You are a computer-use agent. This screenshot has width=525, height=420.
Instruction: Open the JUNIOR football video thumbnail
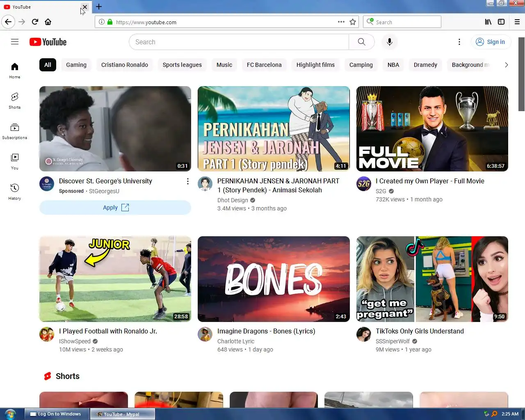(115, 279)
